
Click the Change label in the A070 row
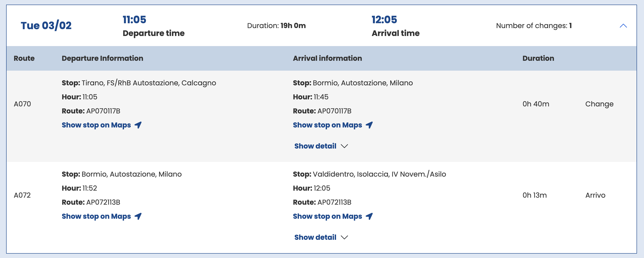click(599, 104)
